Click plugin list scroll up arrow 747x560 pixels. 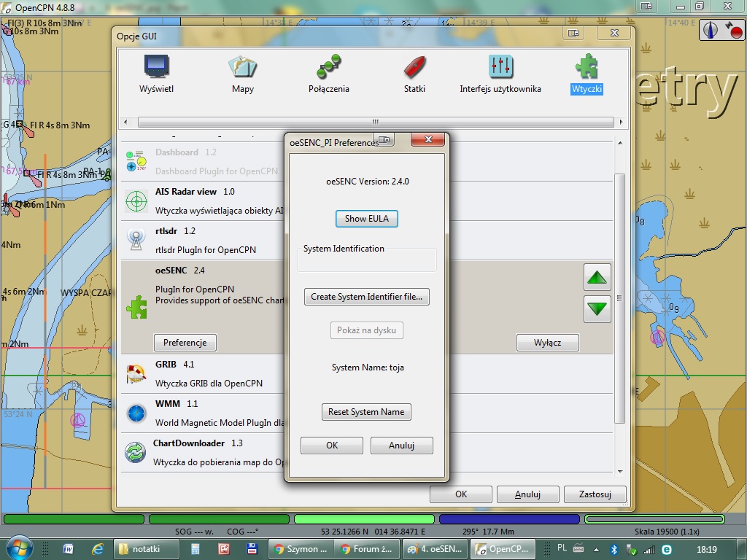620,143
